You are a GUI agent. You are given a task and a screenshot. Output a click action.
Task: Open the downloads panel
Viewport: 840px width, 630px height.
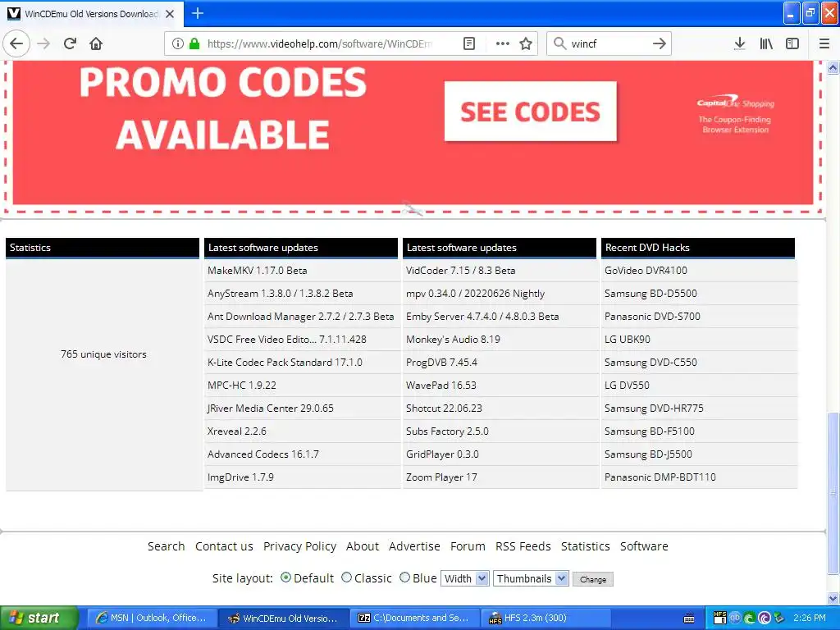[x=740, y=43]
